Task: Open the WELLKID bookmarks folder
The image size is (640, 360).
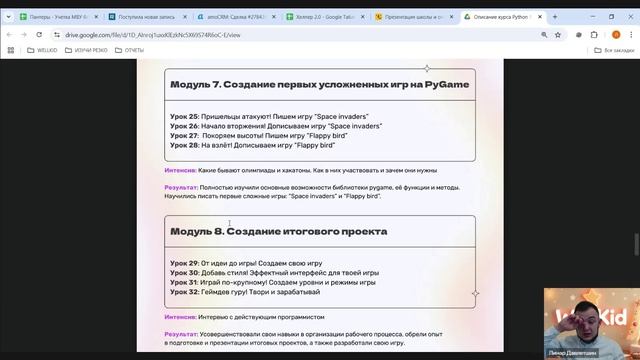Action: 42,50
